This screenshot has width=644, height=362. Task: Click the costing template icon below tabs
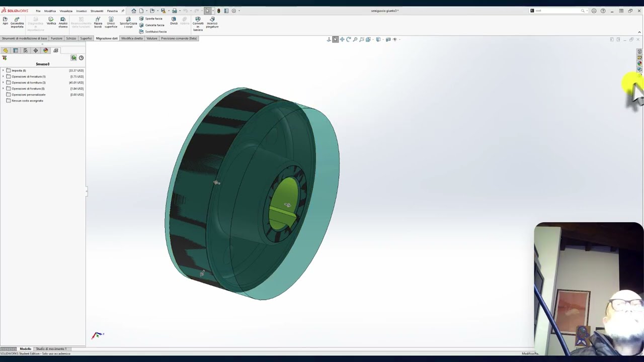pos(5,58)
